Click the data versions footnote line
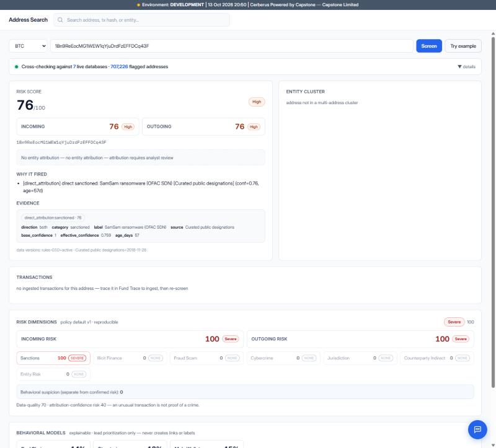The image size is (496, 448). [81, 250]
